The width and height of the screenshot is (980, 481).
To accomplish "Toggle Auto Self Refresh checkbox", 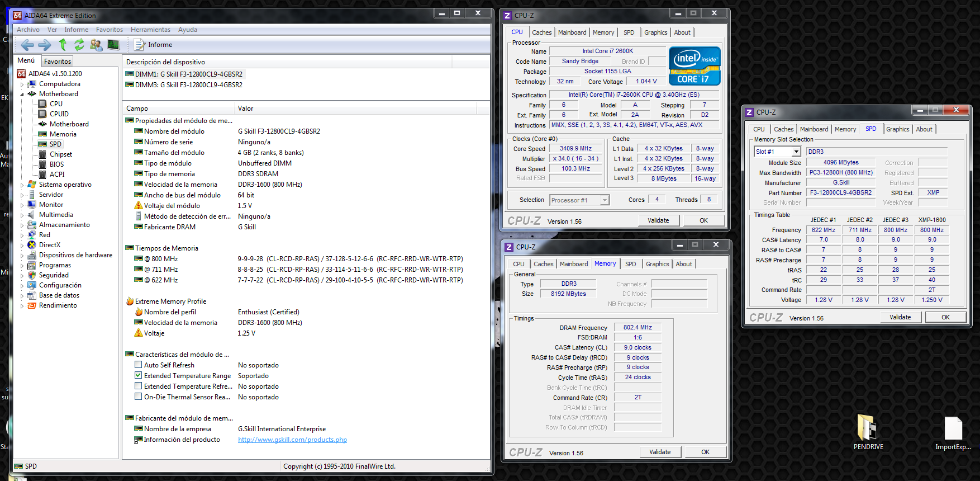I will pyautogui.click(x=138, y=365).
